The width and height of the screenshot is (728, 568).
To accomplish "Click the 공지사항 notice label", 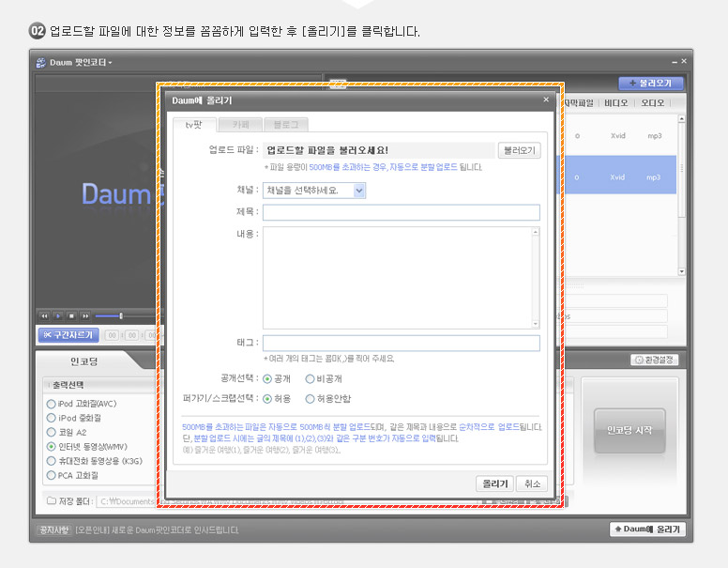I will coord(53,530).
